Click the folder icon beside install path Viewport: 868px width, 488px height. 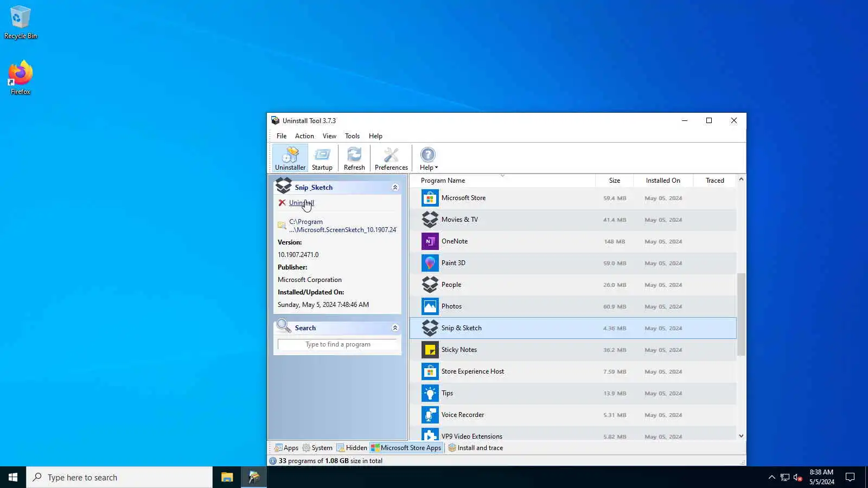(282, 226)
